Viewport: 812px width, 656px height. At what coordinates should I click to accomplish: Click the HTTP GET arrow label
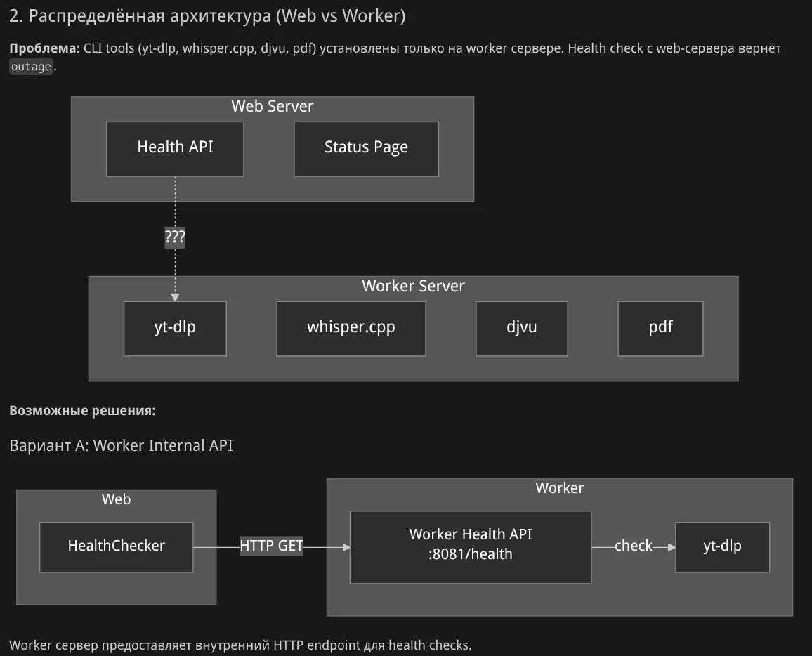pyautogui.click(x=272, y=546)
